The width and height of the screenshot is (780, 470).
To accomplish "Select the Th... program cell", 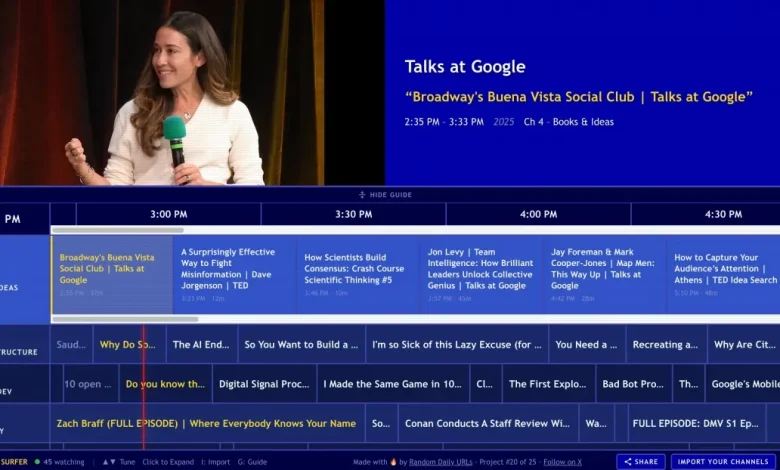I will coord(688,384).
